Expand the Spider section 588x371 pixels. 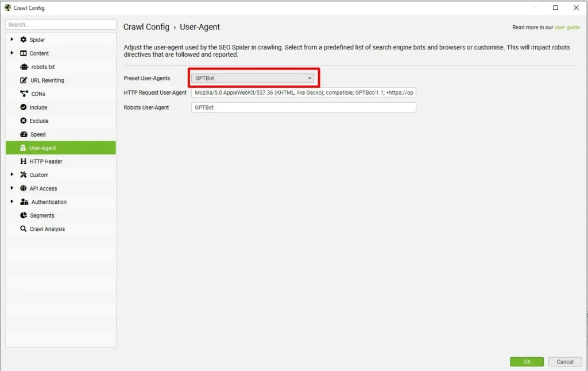click(x=11, y=40)
